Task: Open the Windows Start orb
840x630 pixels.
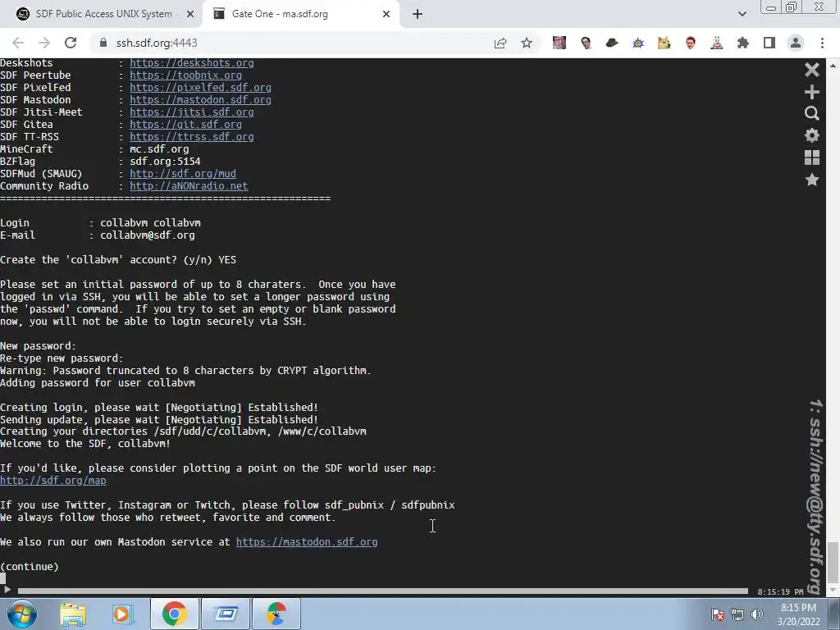Action: (21, 614)
